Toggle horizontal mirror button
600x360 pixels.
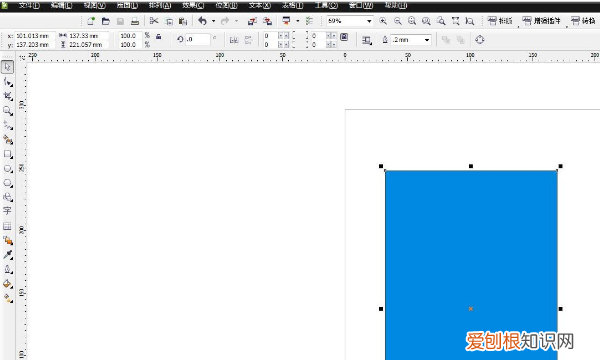(x=234, y=40)
